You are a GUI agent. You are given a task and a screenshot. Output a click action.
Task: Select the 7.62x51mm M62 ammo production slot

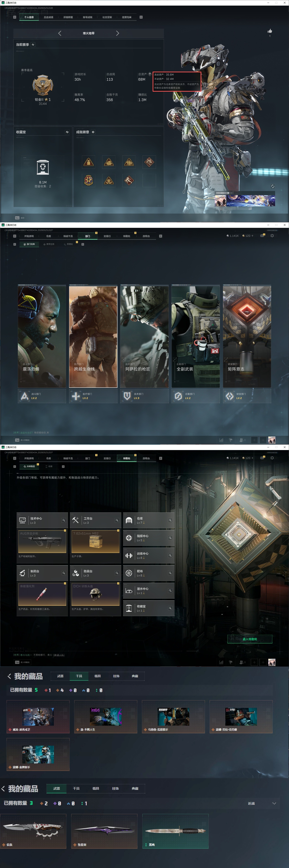[96, 542]
